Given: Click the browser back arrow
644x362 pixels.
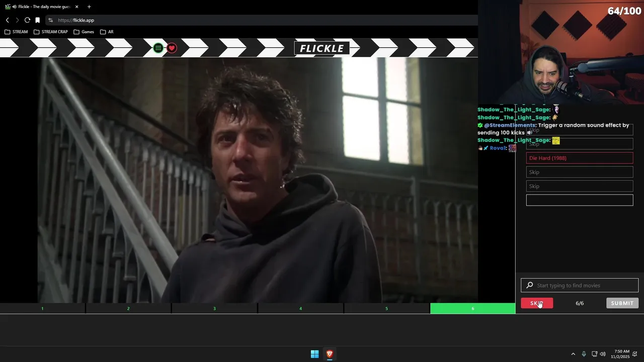Looking at the screenshot, I should [x=7, y=20].
